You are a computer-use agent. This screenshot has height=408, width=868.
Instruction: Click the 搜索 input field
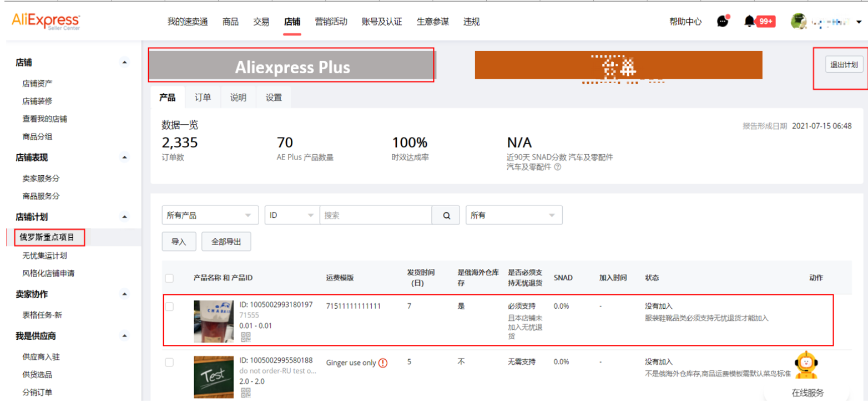coord(376,215)
